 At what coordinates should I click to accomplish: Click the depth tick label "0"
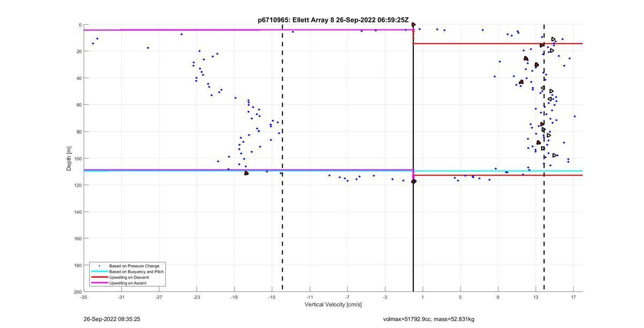click(80, 25)
